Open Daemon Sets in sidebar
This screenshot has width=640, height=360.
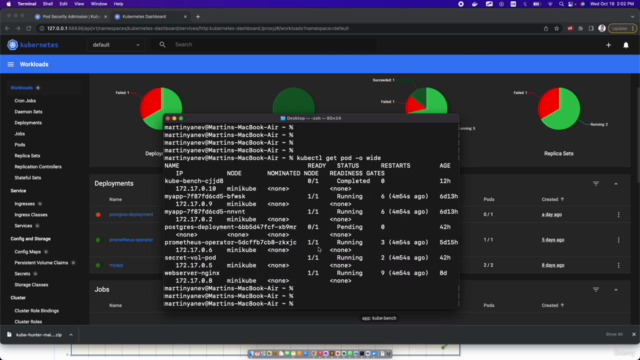[x=29, y=112]
